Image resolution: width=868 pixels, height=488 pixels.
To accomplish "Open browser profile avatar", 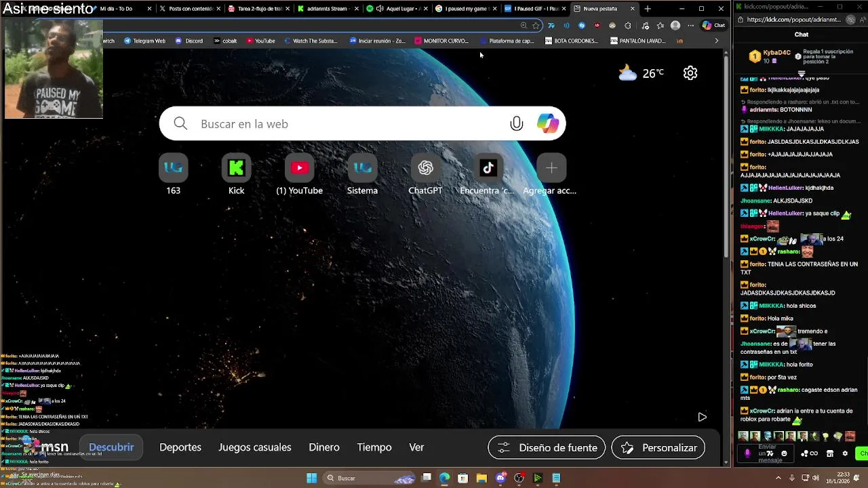I will (x=675, y=26).
